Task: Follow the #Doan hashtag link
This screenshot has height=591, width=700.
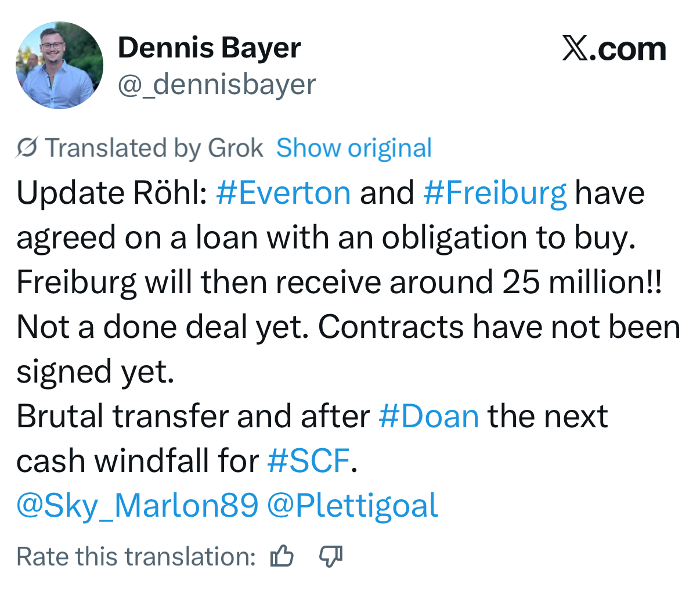Action: (x=428, y=416)
